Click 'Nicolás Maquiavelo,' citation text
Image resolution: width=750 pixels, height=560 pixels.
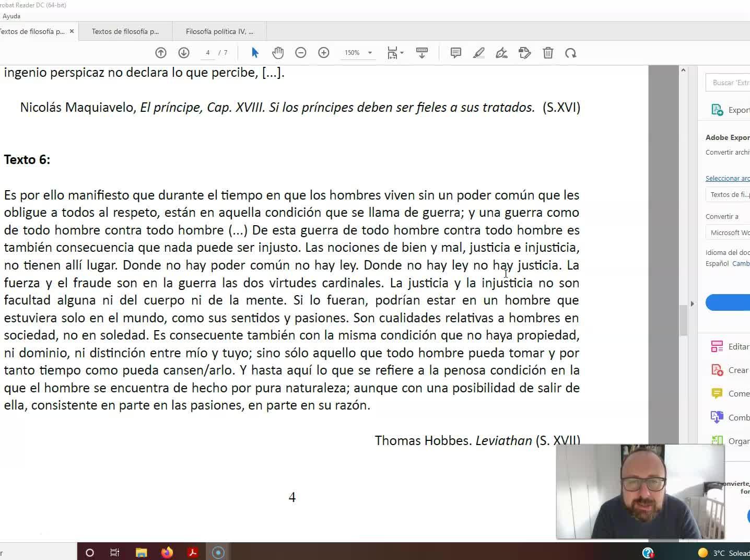[x=78, y=107]
